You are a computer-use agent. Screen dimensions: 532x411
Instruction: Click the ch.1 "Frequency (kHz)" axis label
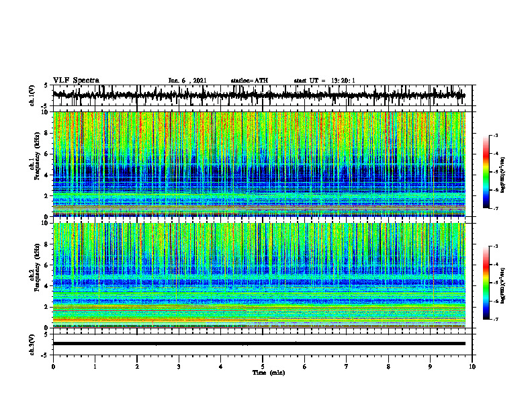38,156
